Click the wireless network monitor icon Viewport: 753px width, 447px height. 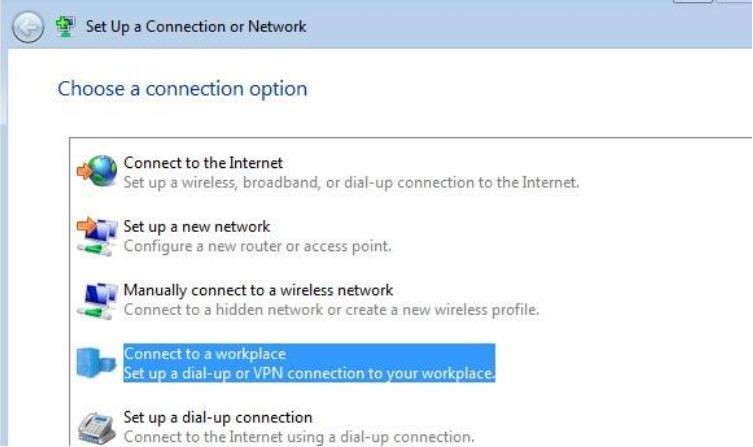tap(97, 300)
